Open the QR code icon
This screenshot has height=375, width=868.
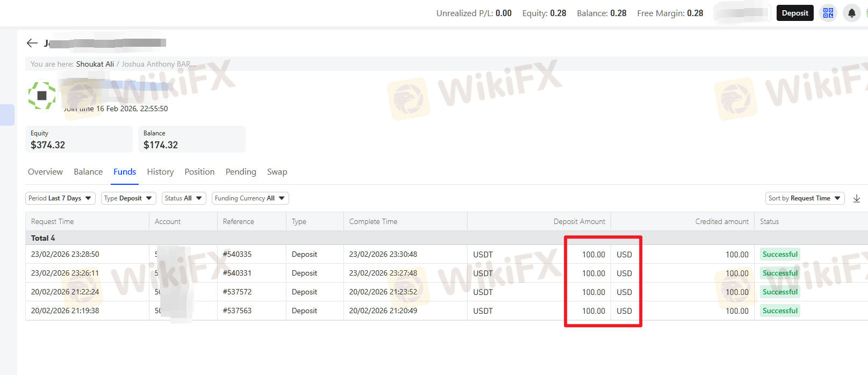(828, 13)
